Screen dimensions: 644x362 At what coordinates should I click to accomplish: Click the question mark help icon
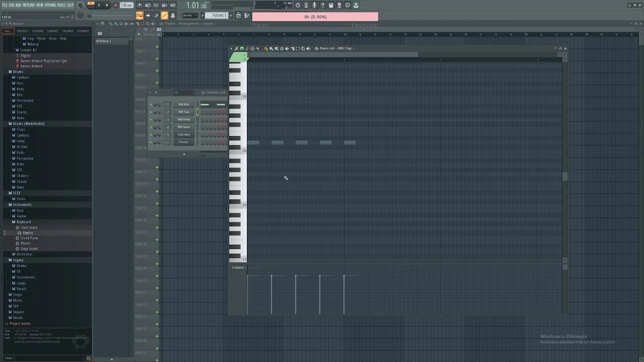click(322, 5)
